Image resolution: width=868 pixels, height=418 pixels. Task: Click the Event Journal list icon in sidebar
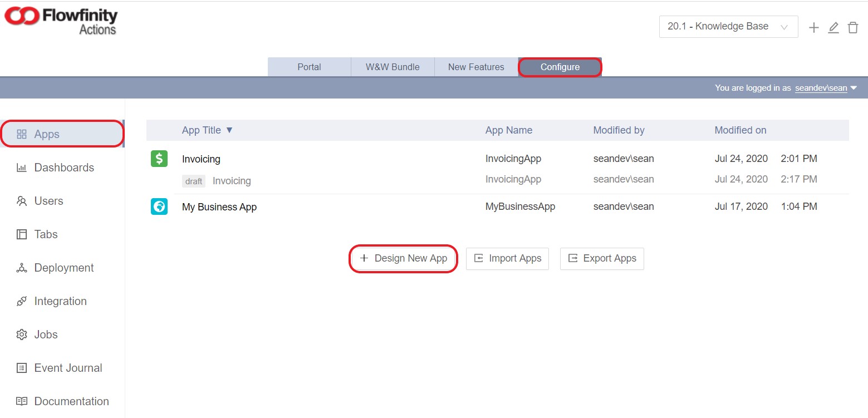[22, 368]
